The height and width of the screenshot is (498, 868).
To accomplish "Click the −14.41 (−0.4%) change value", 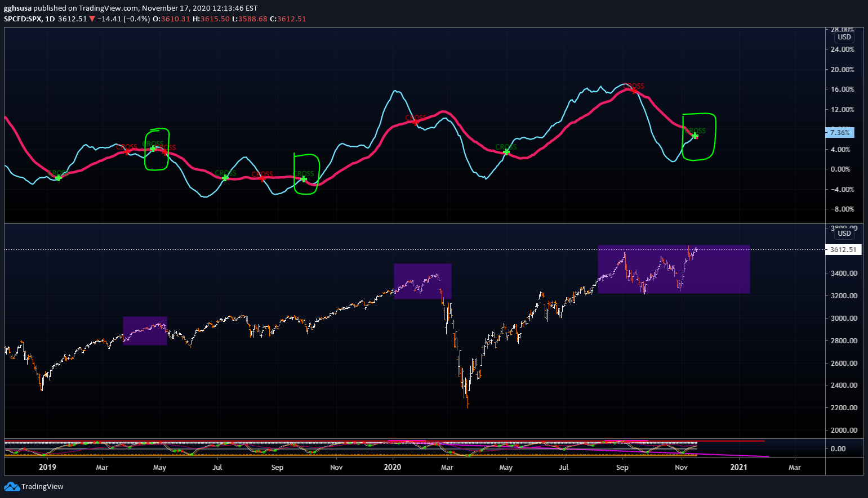I will click(124, 19).
